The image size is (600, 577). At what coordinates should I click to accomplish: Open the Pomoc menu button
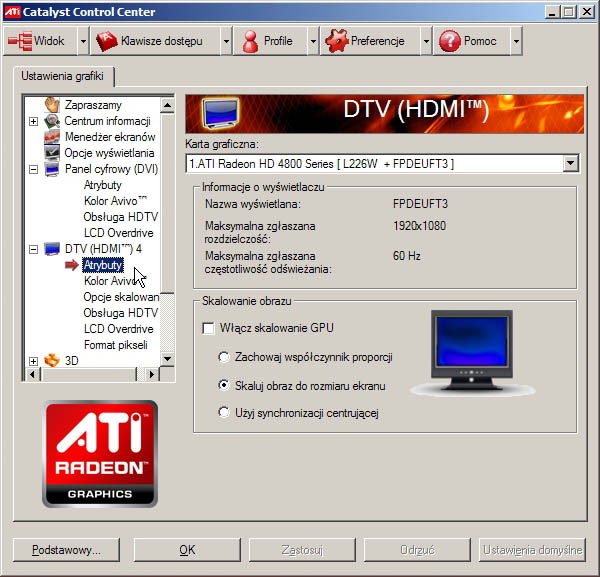(x=471, y=41)
